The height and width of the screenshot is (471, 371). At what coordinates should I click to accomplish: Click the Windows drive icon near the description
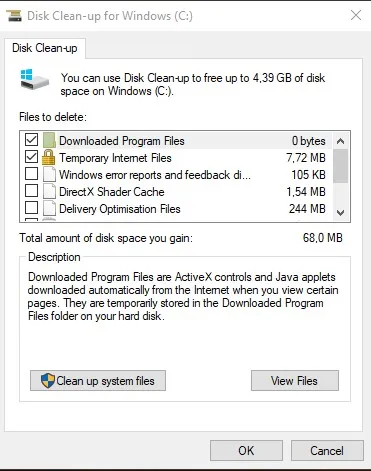click(34, 79)
